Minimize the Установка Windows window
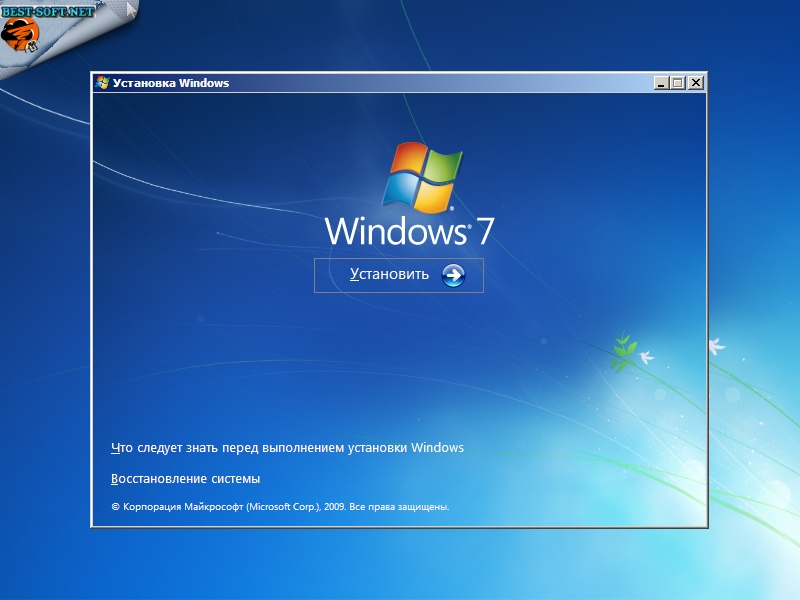Screen dimensions: 800x600 coord(661,83)
